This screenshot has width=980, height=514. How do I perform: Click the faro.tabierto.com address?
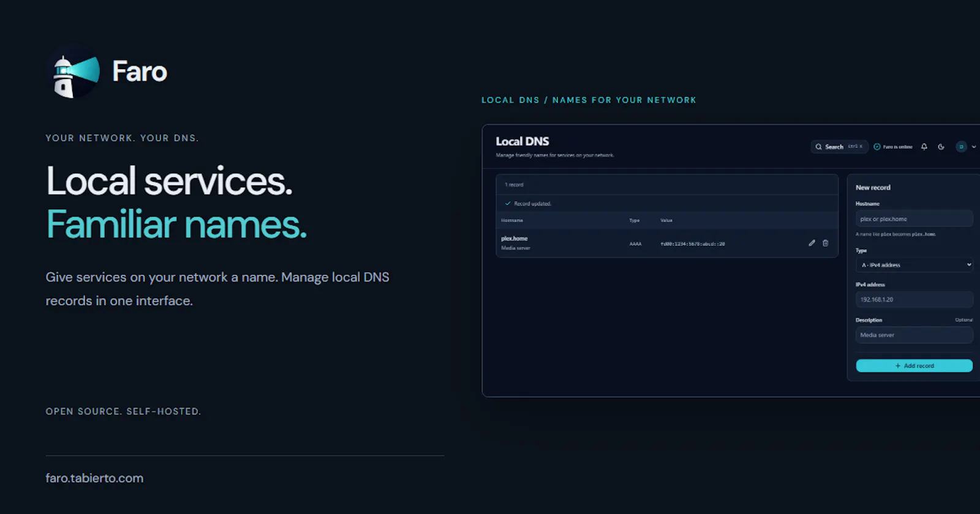click(94, 479)
